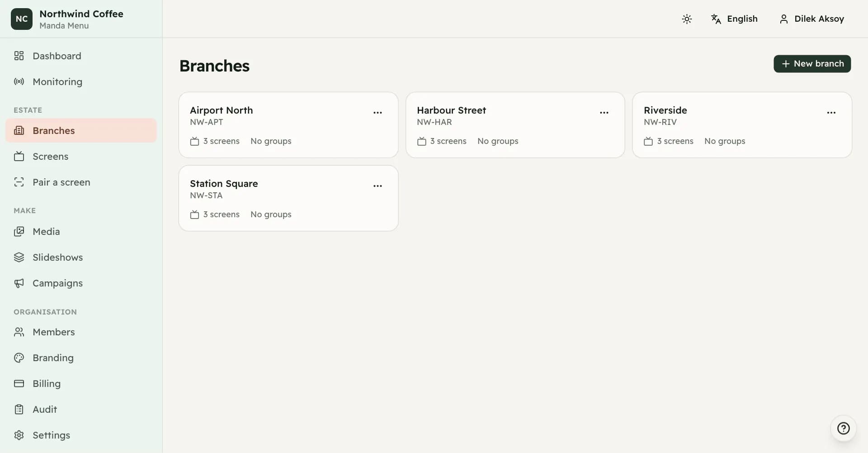Click the Branding palette icon
Image resolution: width=868 pixels, height=453 pixels.
click(x=19, y=358)
